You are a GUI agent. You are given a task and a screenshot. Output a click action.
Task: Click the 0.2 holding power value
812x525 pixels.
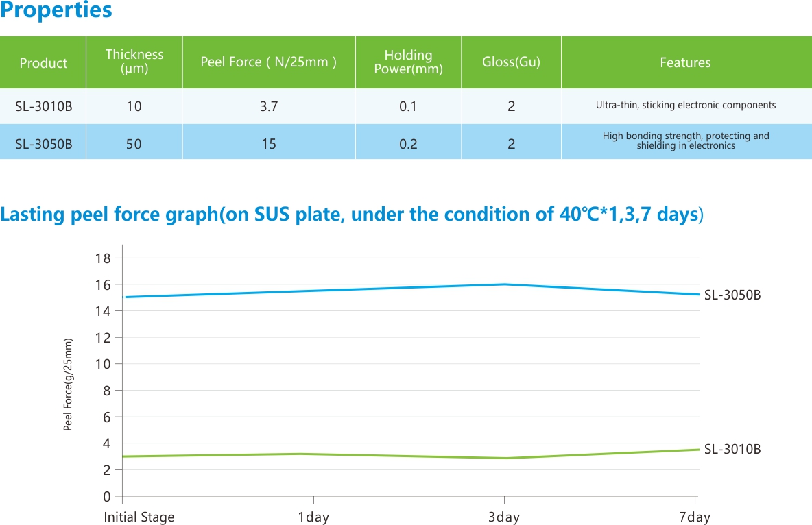click(x=408, y=144)
